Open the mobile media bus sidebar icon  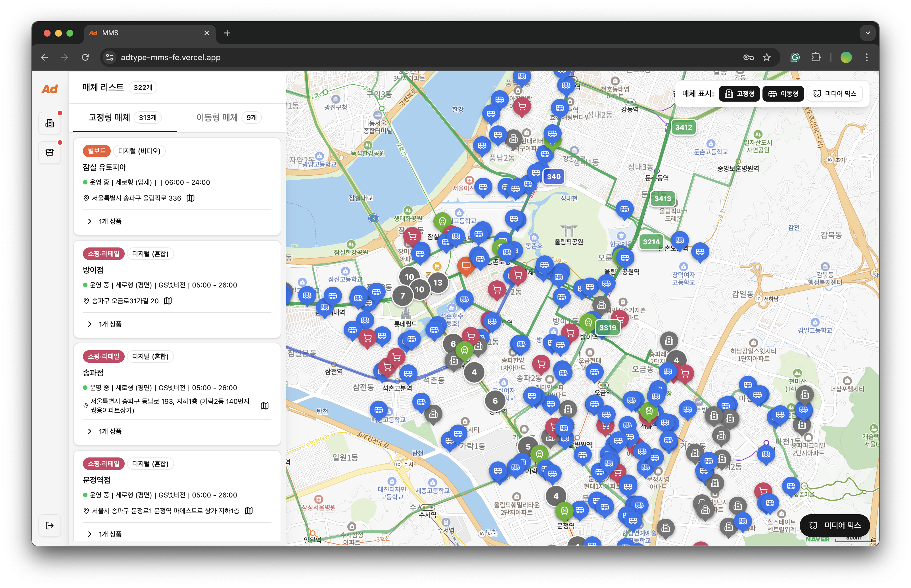point(50,153)
